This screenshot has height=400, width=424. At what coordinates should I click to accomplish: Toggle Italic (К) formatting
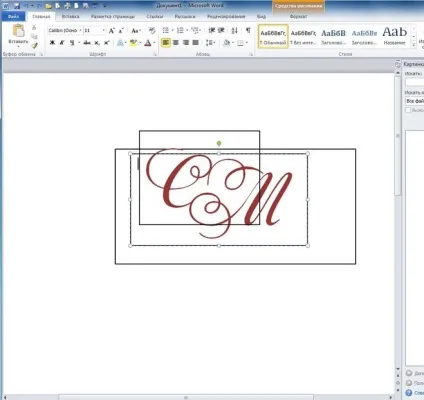(62, 43)
